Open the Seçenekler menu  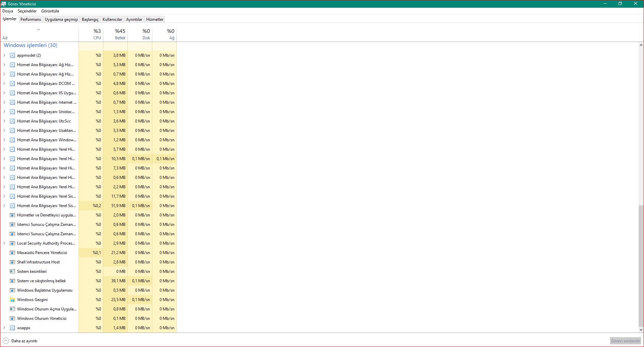pos(27,11)
